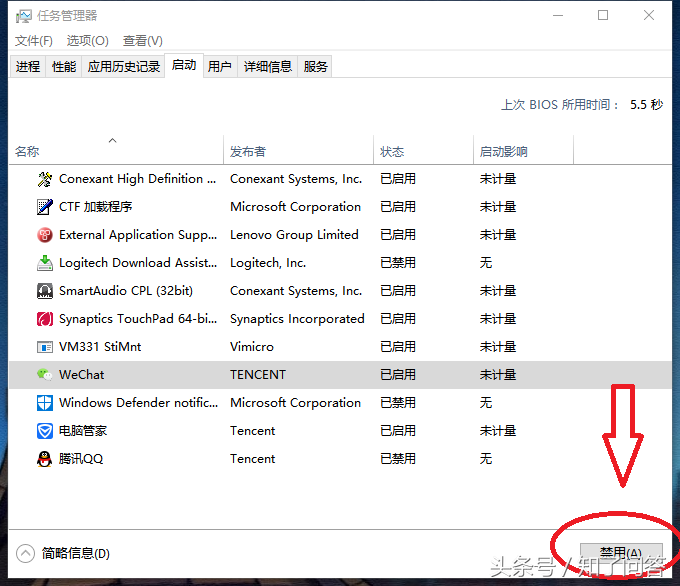Minimize the 任务管理器 window
This screenshot has height=586, width=680.
[558, 16]
